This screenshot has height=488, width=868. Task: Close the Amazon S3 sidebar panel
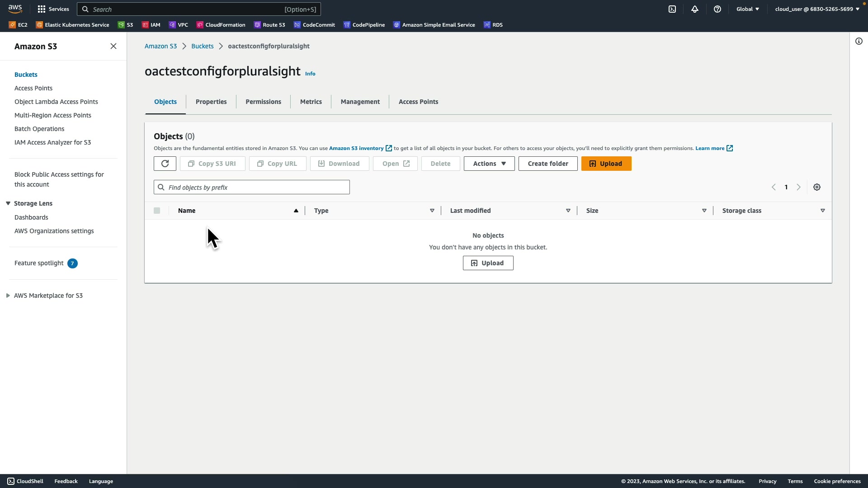coord(113,46)
